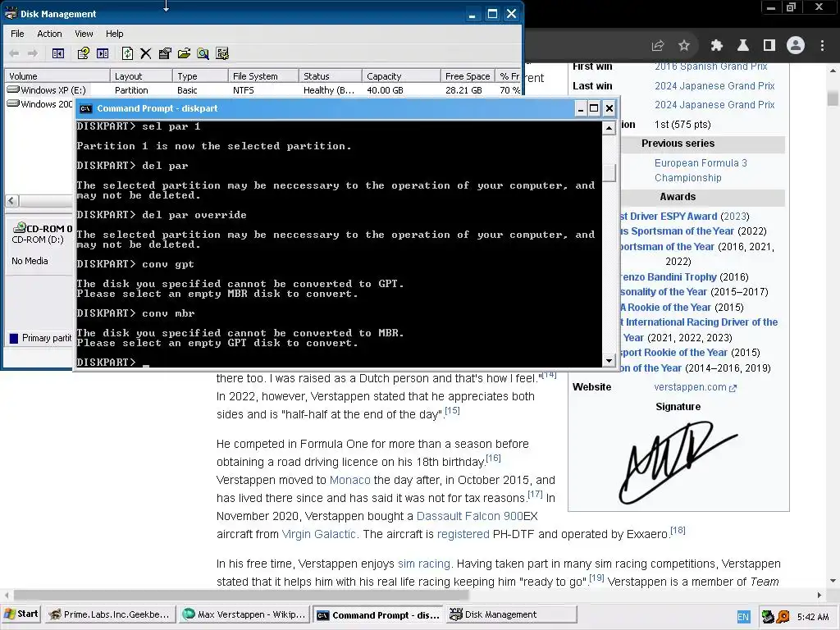Toggle the Chrome side panel icon
Image resolution: width=840 pixels, height=630 pixels.
tap(769, 46)
